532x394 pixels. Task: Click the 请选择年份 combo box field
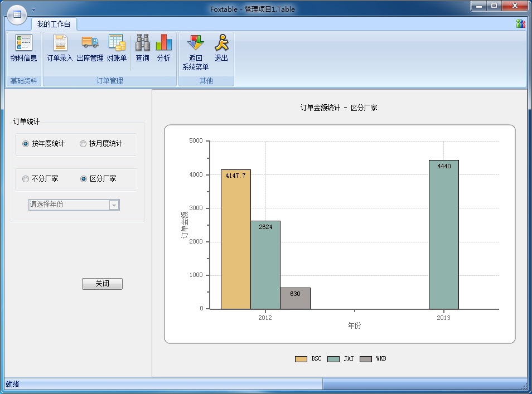pos(74,205)
